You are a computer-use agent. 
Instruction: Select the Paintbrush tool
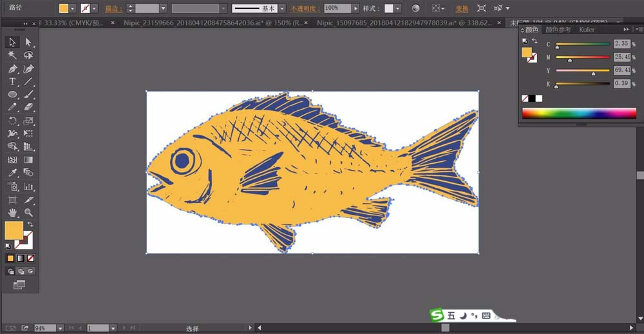click(28, 95)
